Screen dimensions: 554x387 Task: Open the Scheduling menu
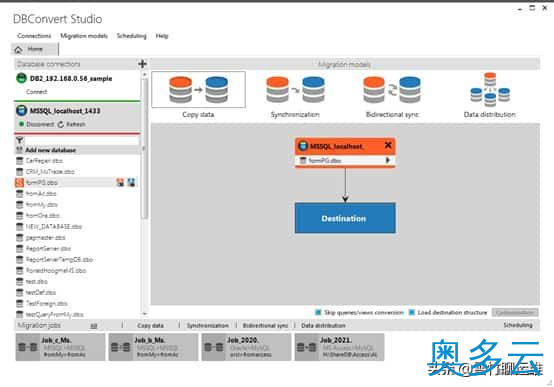[131, 36]
